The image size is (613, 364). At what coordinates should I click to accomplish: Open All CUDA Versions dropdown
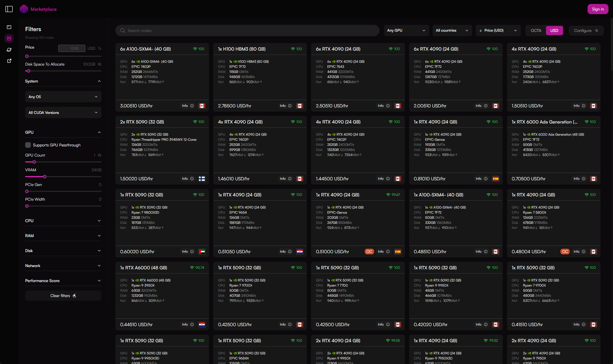coord(63,112)
